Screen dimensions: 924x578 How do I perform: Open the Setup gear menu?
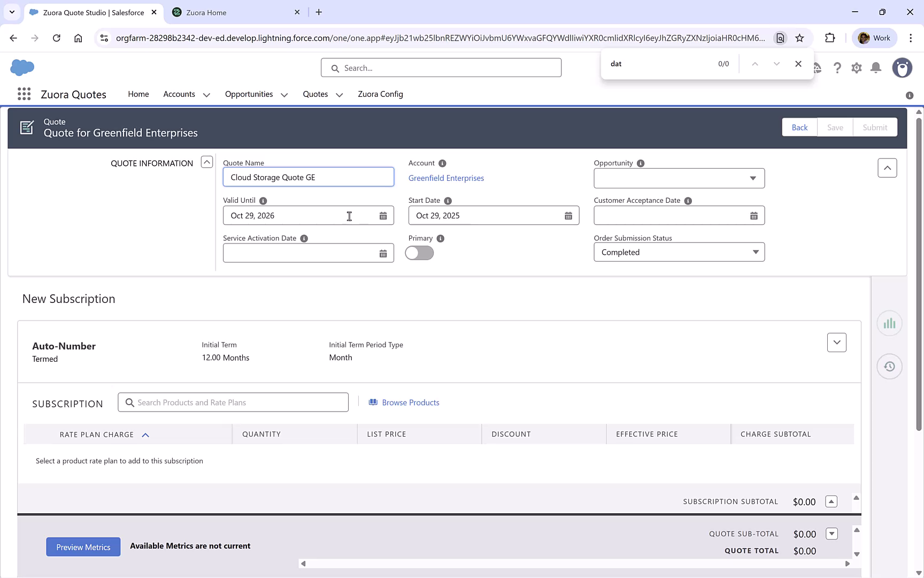856,68
